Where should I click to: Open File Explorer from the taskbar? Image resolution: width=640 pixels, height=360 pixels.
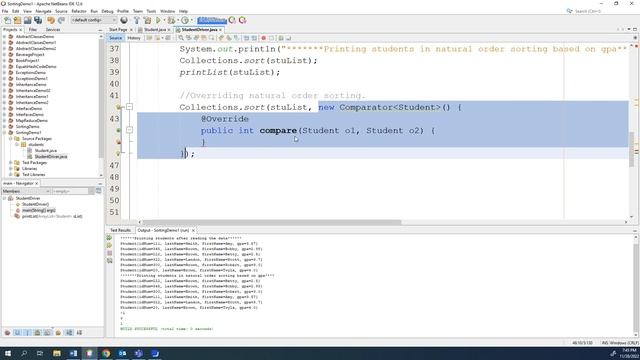click(57, 353)
